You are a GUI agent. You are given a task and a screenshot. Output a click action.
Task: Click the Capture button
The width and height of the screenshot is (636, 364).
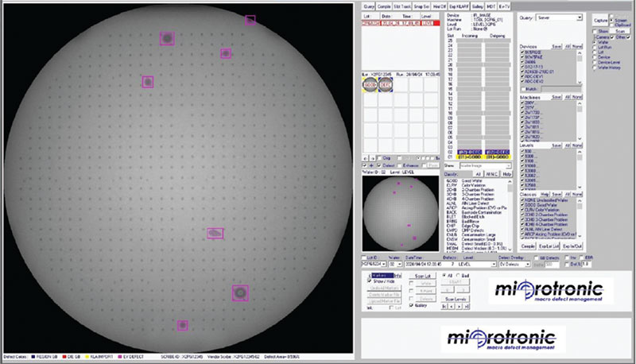coord(600,21)
